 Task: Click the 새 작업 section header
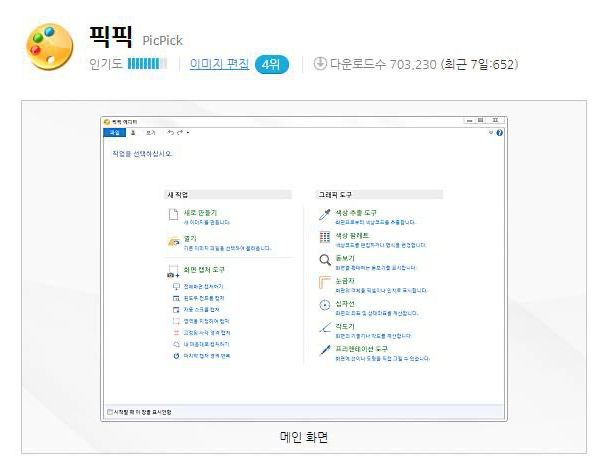(x=228, y=194)
